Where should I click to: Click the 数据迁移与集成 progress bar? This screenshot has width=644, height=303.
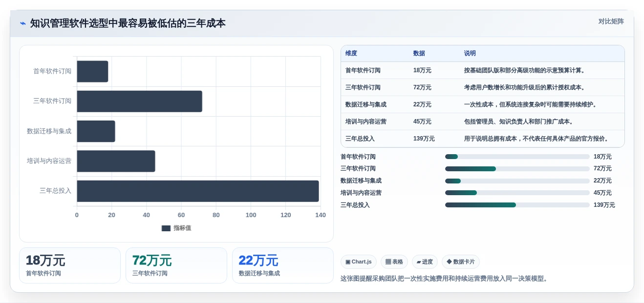[517, 181]
